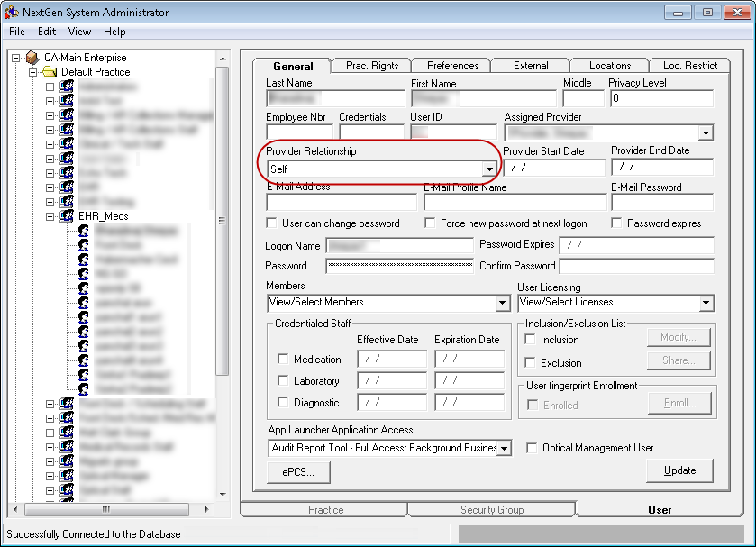Collapse the Default Practice node
The image size is (756, 547).
click(32, 72)
